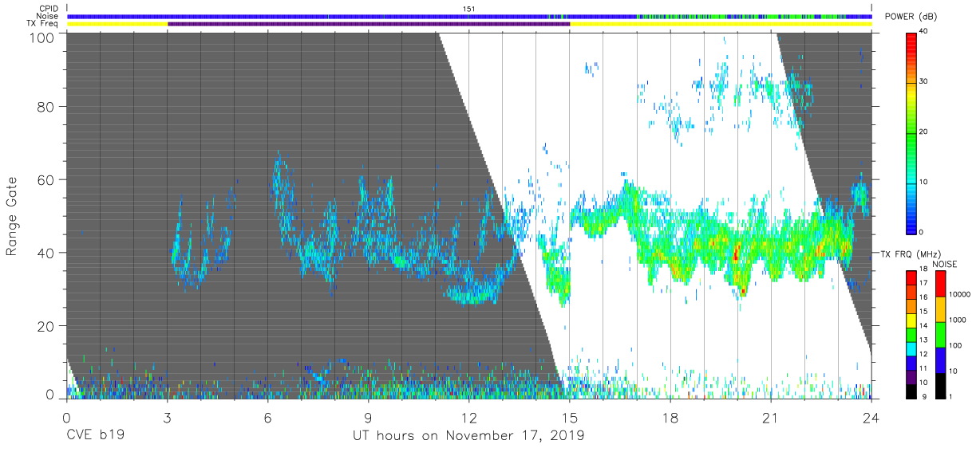Click the 30 label on the POWER colorbar

[x=925, y=81]
